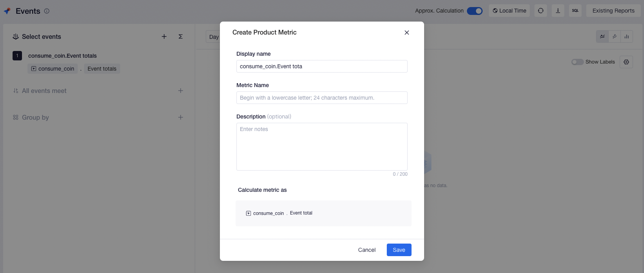
Task: Focus the Metric Name input field
Action: [x=322, y=98]
